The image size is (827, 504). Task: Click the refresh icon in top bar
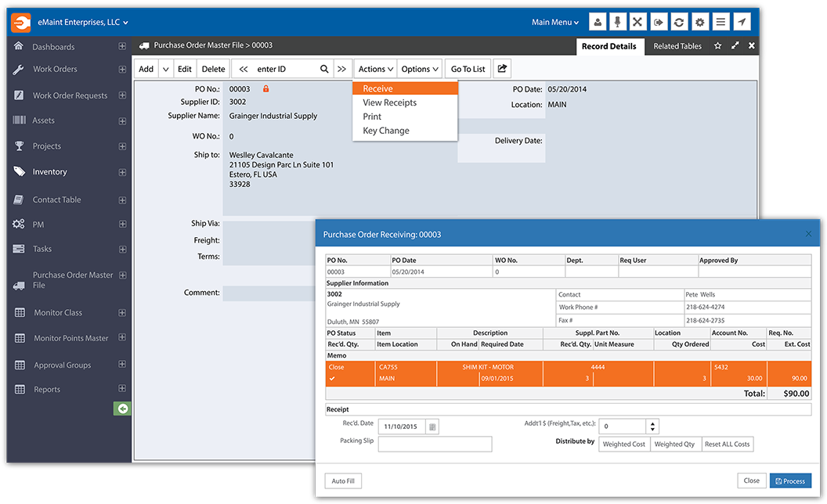[679, 22]
